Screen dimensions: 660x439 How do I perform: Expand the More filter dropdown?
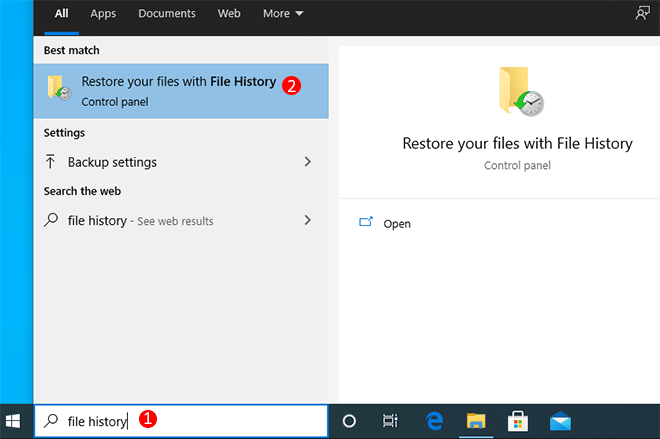[283, 13]
